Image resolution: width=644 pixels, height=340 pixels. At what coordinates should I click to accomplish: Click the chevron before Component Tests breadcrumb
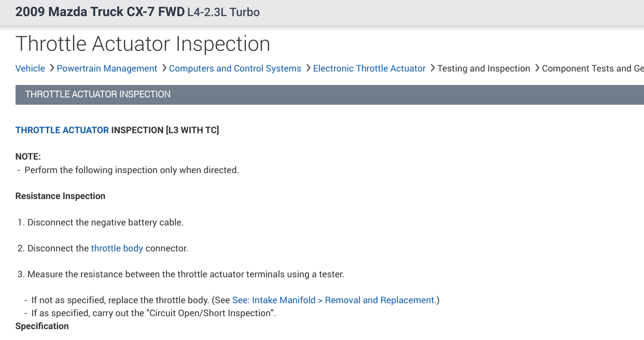(536, 68)
